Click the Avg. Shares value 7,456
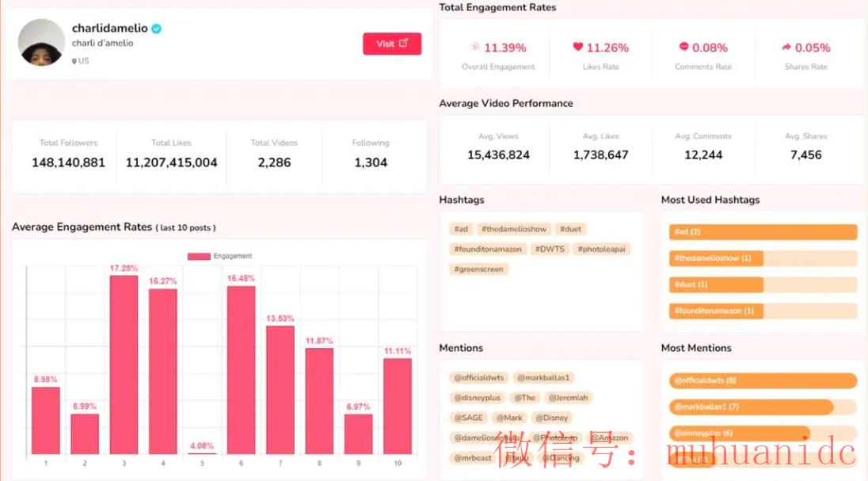The height and width of the screenshot is (481, 868). click(x=806, y=155)
